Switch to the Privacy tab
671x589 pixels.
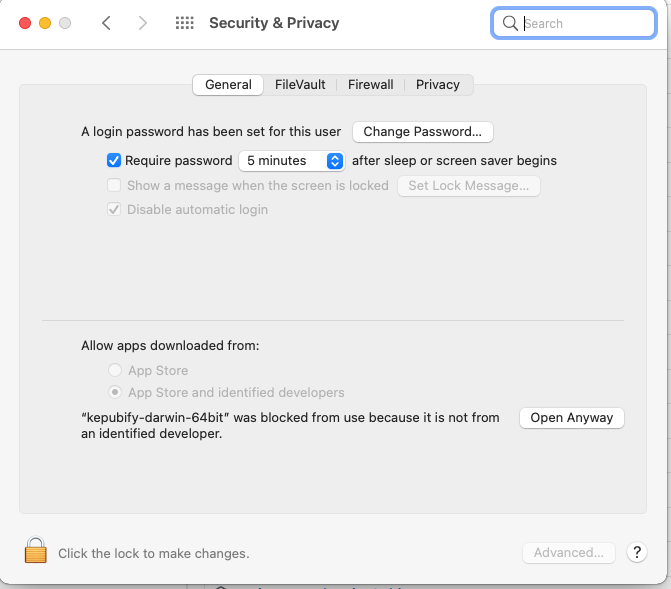click(x=438, y=85)
